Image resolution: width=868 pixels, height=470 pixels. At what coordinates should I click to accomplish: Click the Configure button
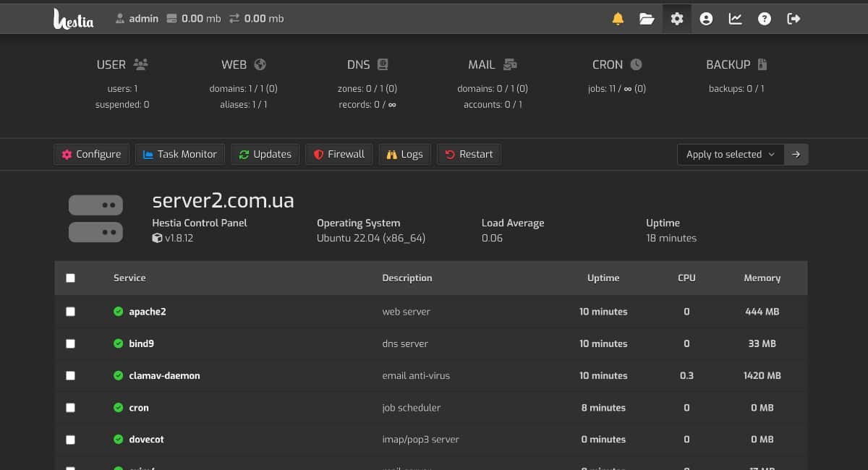(x=91, y=154)
